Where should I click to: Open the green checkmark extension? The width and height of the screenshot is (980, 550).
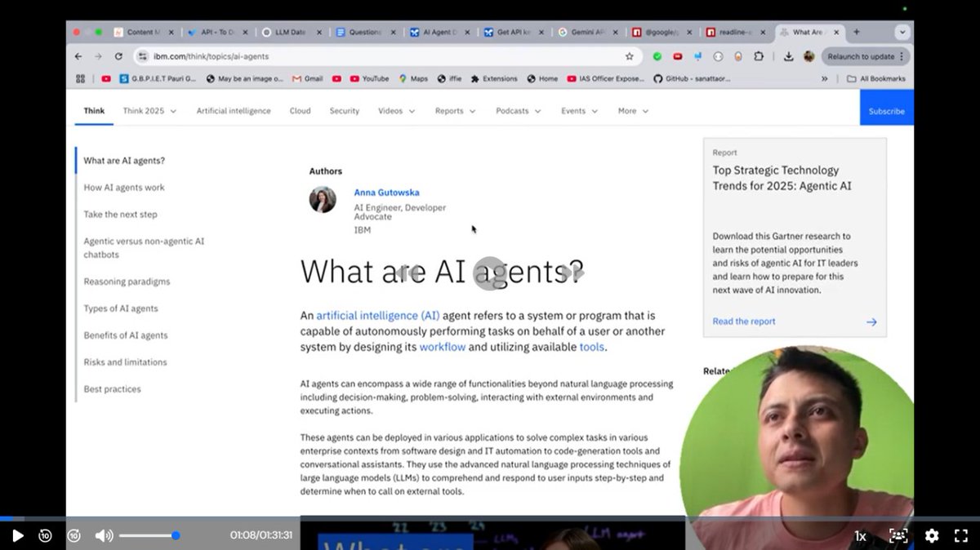pos(657,56)
